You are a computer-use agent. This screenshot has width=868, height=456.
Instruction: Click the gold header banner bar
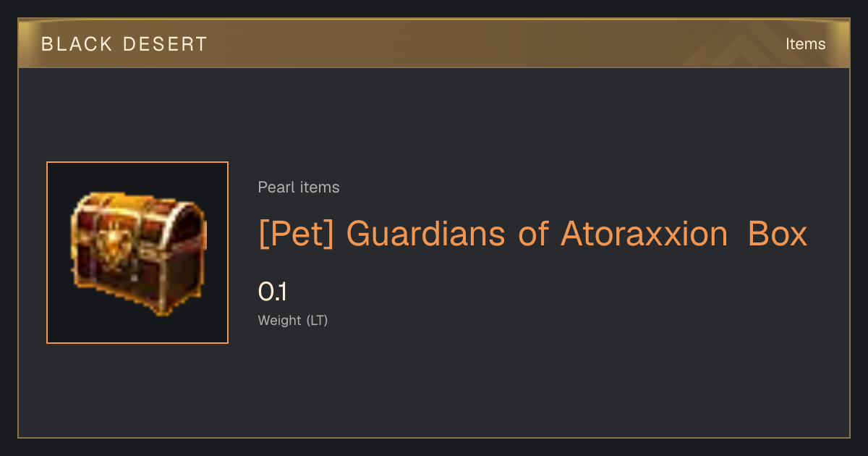pos(434,43)
